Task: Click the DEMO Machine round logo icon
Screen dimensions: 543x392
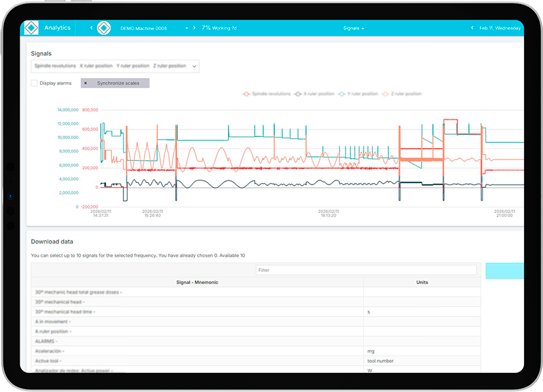Action: tap(104, 28)
